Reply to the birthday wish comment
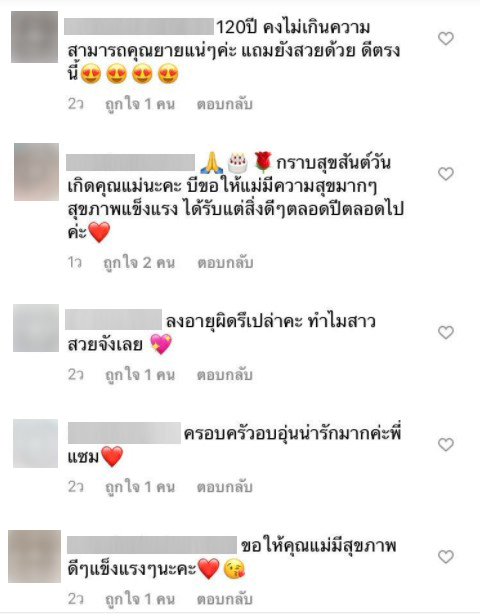 click(225, 262)
